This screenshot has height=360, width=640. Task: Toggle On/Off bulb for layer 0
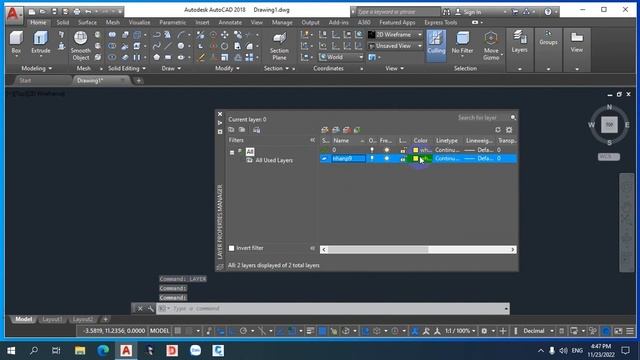click(x=372, y=150)
